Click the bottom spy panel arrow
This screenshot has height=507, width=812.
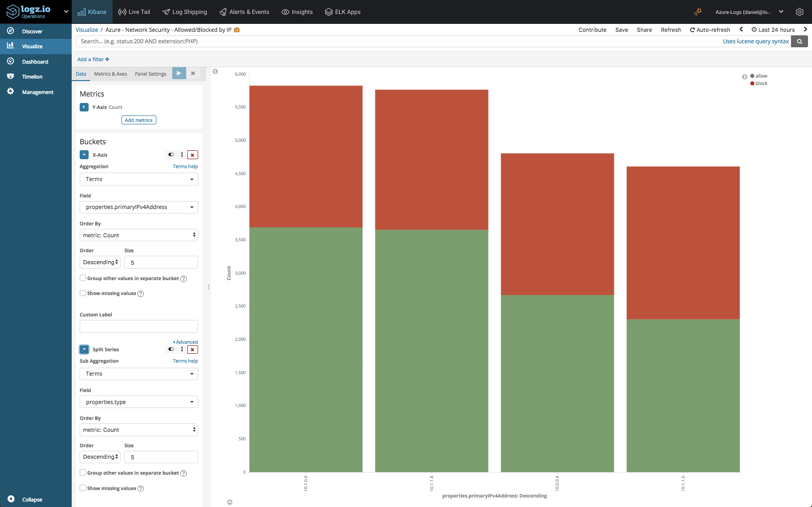pyautogui.click(x=230, y=502)
